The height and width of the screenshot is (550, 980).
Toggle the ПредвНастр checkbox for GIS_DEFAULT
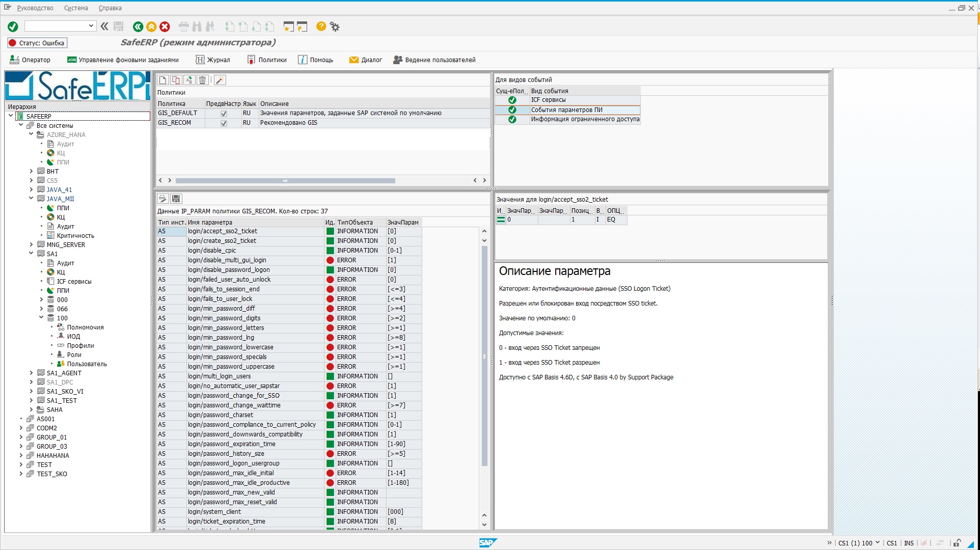tap(224, 114)
